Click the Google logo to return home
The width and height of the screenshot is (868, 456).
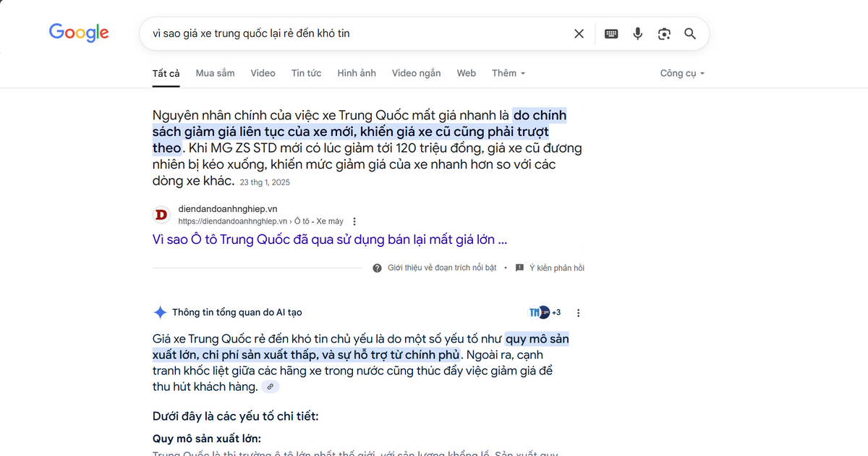pyautogui.click(x=79, y=32)
